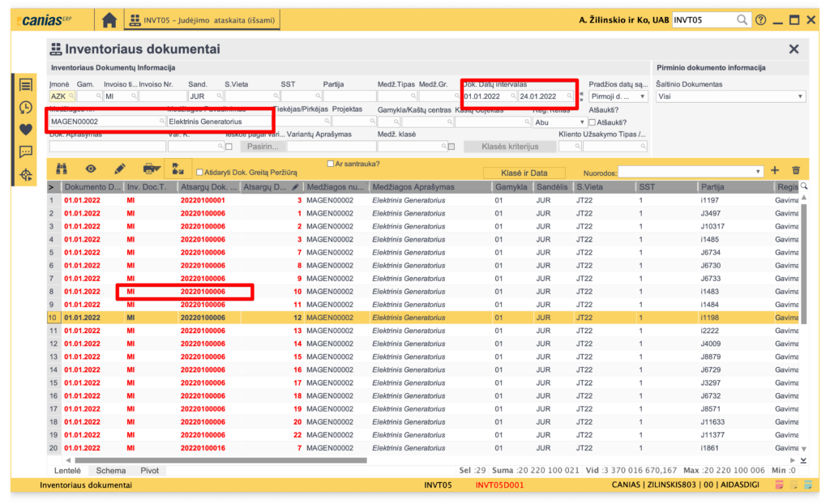Click the eye view icon in toolbar
This screenshot has height=504, width=830.
tap(91, 169)
